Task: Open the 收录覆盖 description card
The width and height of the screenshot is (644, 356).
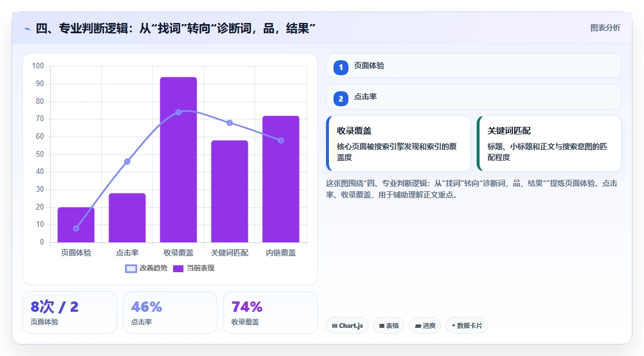Action: [398, 144]
